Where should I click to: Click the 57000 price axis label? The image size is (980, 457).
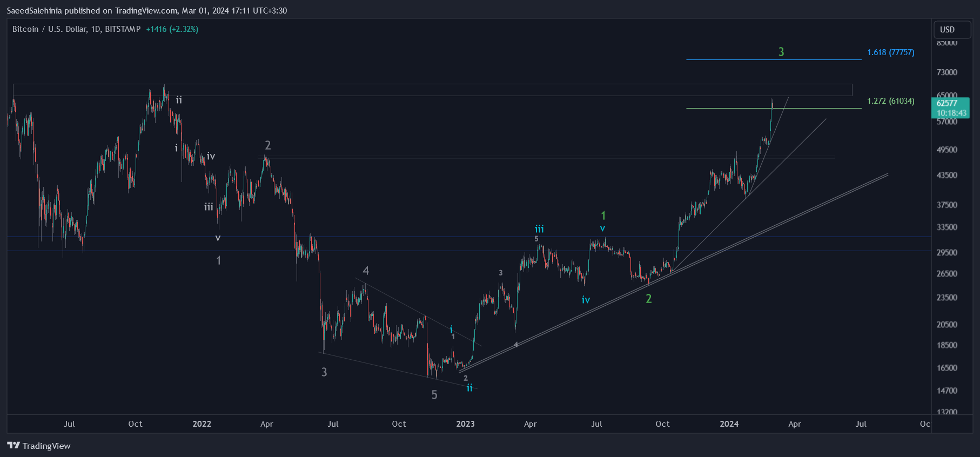[x=947, y=122]
